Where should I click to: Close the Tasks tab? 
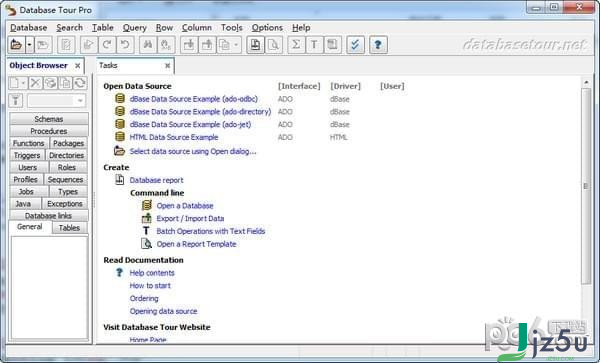click(167, 66)
